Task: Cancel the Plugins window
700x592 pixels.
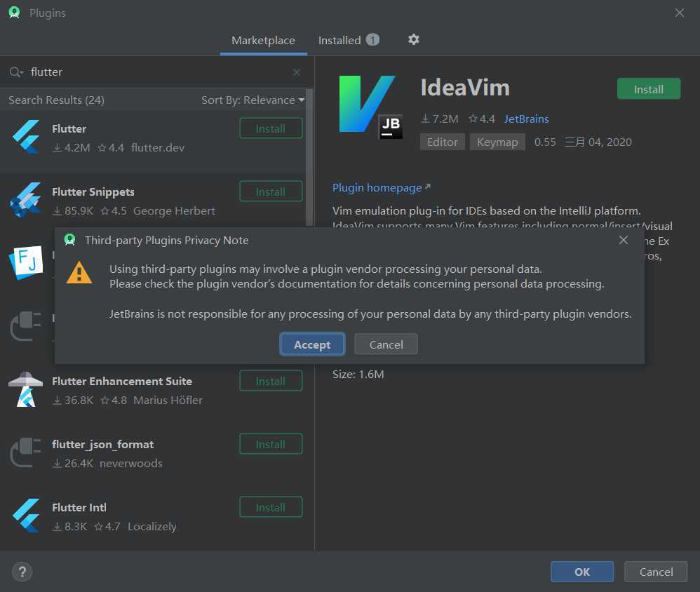Action: click(x=656, y=572)
